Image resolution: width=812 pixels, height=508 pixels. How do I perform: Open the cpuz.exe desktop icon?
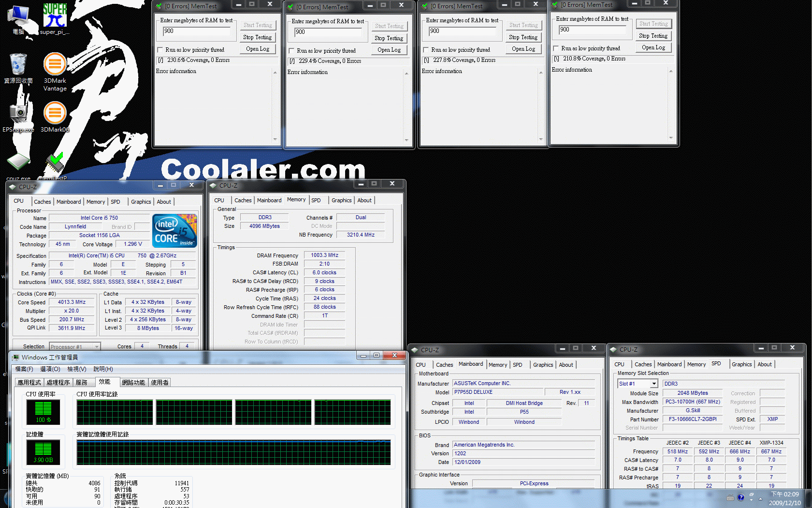[18, 167]
